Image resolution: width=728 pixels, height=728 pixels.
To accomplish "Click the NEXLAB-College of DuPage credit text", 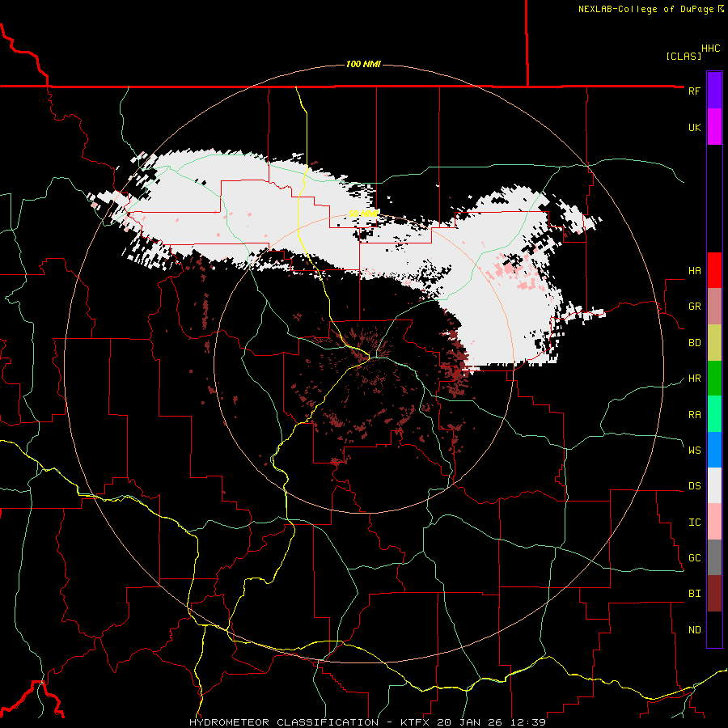I will (645, 9).
